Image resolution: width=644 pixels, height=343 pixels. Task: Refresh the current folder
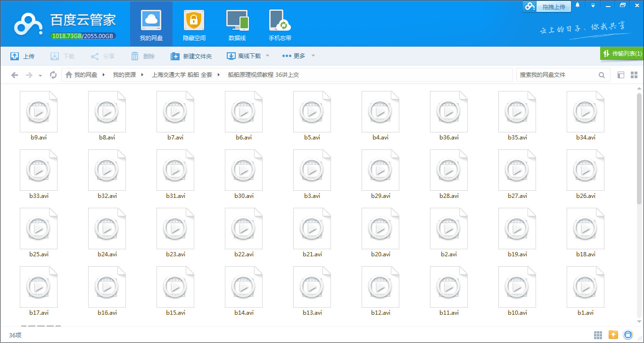[x=53, y=75]
